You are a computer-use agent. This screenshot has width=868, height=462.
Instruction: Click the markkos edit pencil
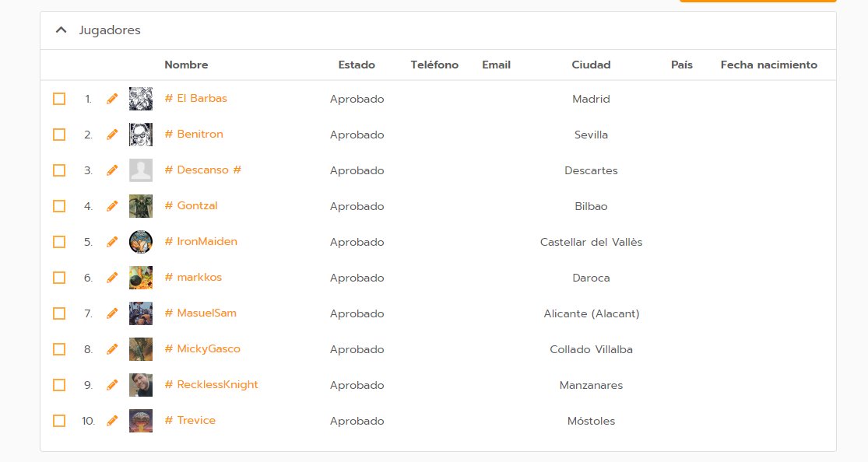coord(112,278)
